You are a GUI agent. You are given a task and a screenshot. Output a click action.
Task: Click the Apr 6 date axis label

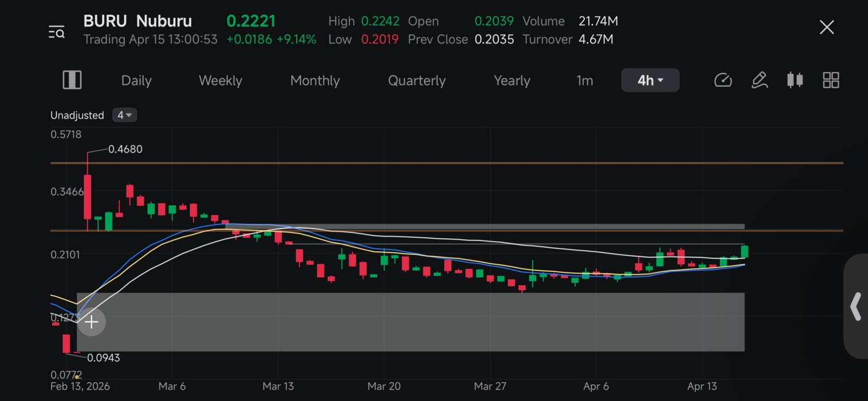coord(596,386)
